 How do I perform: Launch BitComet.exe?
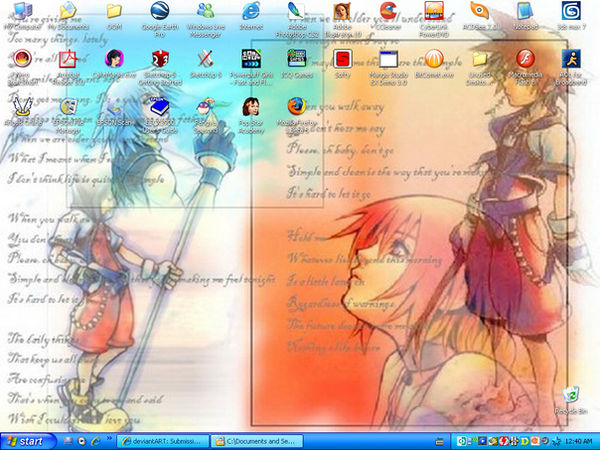pos(434,63)
